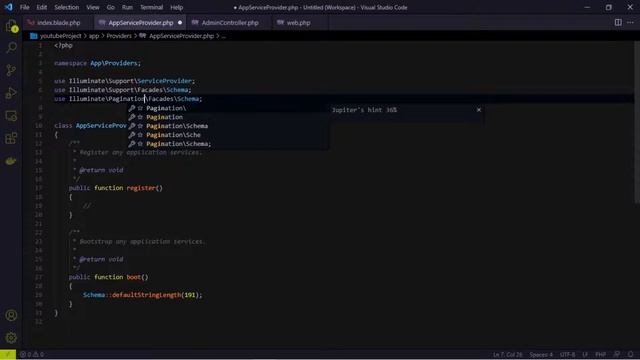This screenshot has height=360, width=640.
Task: Choose the 'Pagination\Schema;' suggestion with semicolon
Action: (229, 144)
